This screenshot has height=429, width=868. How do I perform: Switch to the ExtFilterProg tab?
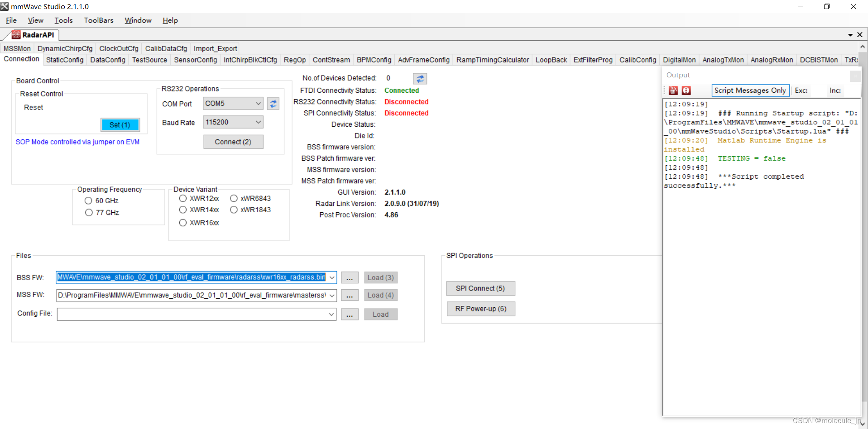click(593, 60)
